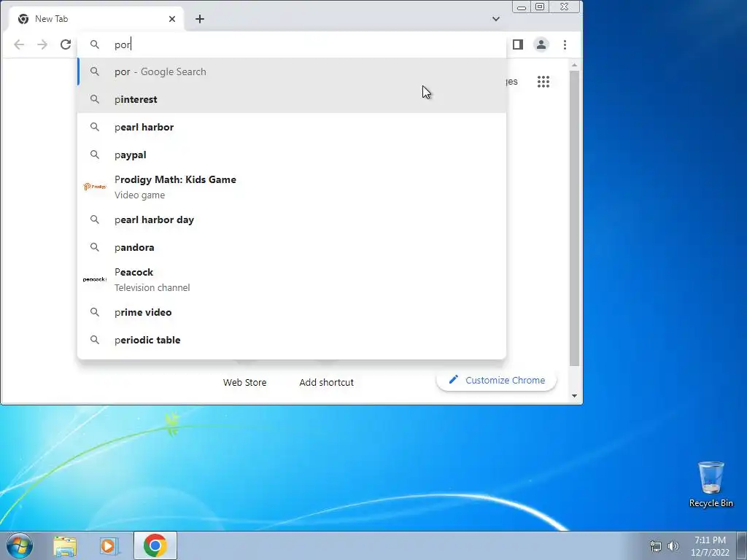Reload the page with the refresh icon

[66, 44]
